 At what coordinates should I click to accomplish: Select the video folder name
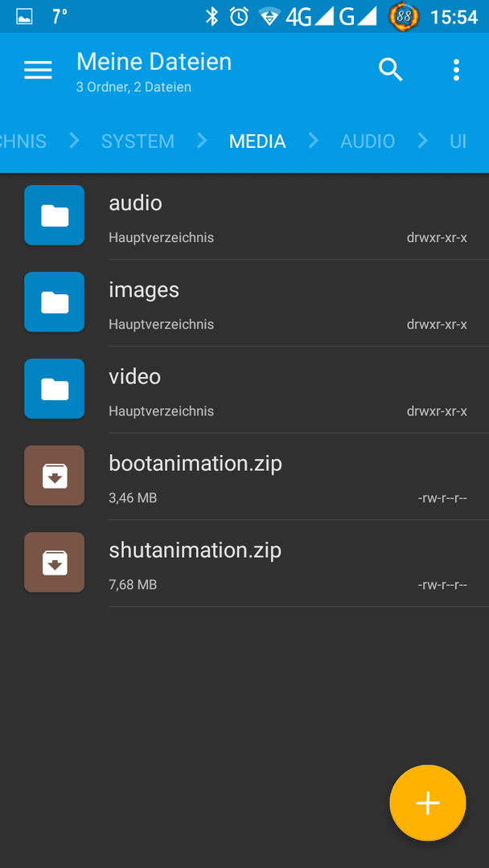pyautogui.click(x=135, y=377)
